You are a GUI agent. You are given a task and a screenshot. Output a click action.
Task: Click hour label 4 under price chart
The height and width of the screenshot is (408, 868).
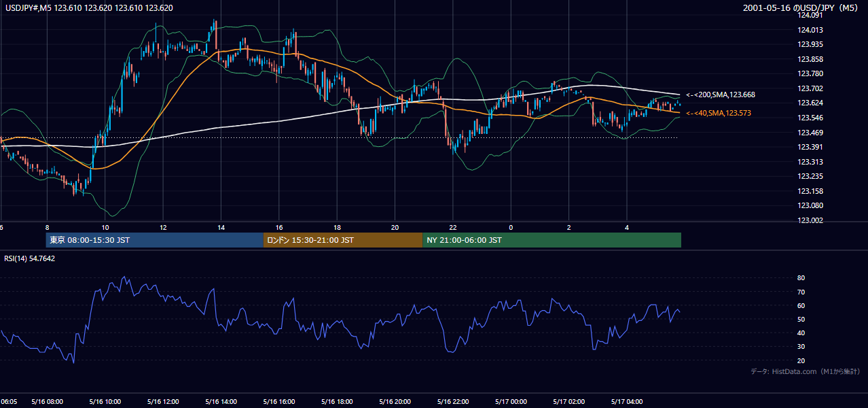tap(627, 227)
